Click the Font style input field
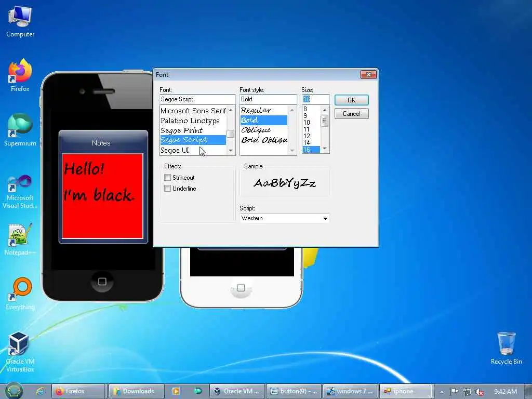This screenshot has width=532, height=399. click(x=268, y=99)
